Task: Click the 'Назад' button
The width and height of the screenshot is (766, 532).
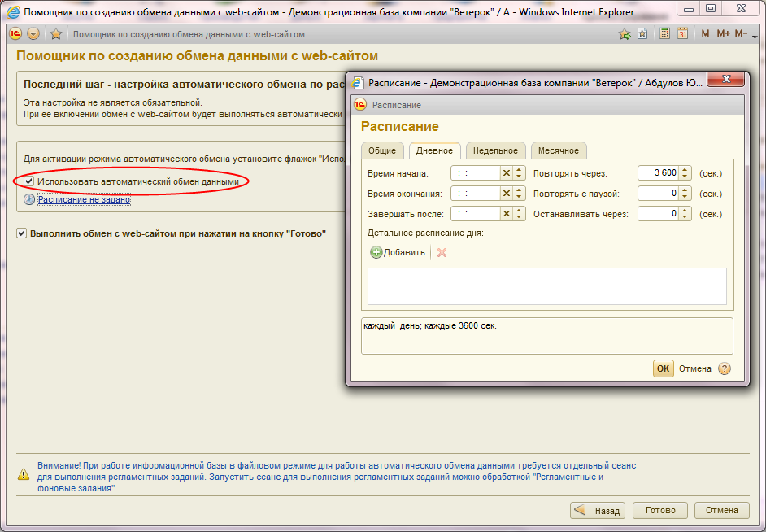Action: 598,511
